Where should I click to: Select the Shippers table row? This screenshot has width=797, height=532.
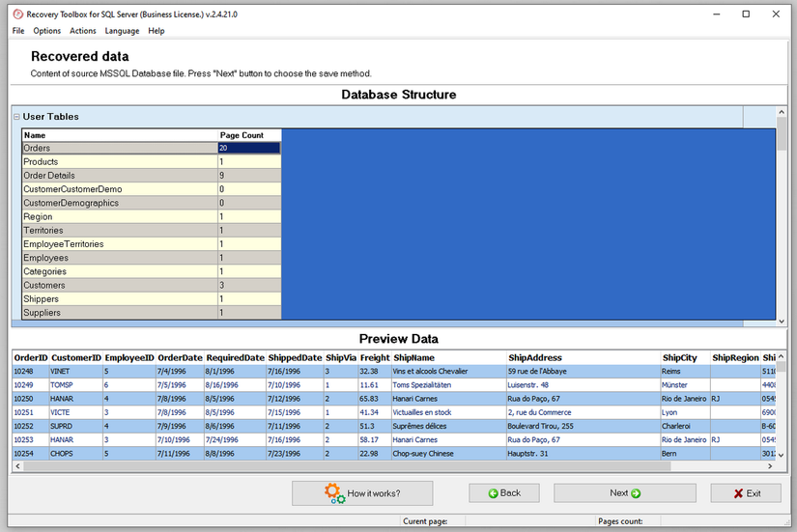(x=152, y=298)
